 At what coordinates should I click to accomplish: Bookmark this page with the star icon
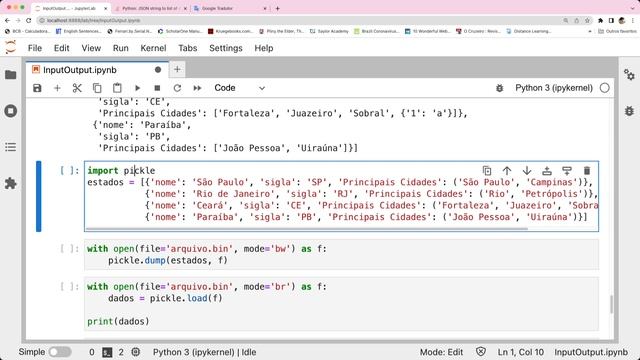click(x=587, y=20)
